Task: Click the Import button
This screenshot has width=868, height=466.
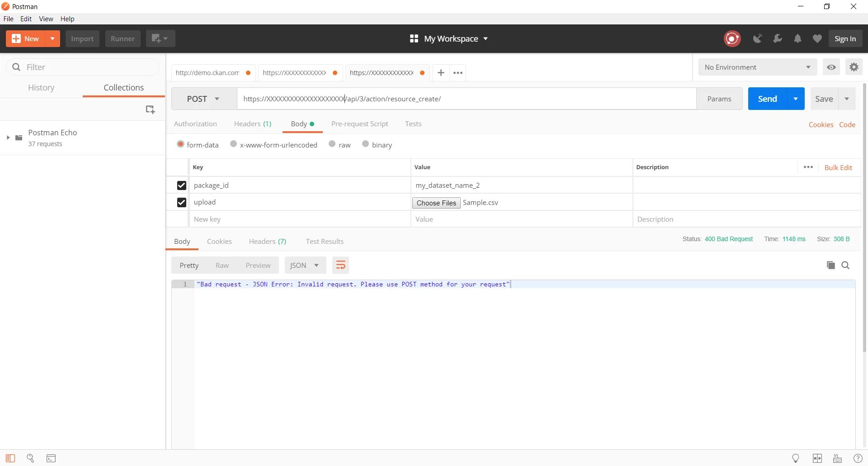Action: (x=82, y=38)
